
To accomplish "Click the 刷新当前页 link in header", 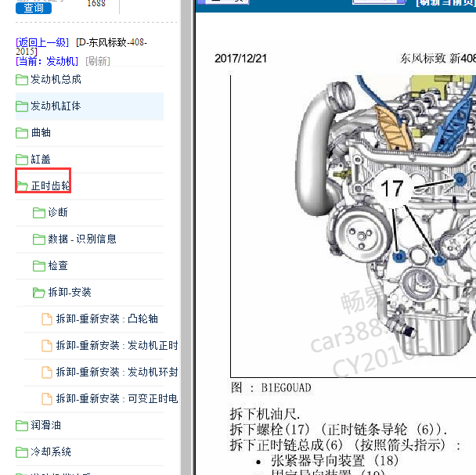I will tap(446, 2).
